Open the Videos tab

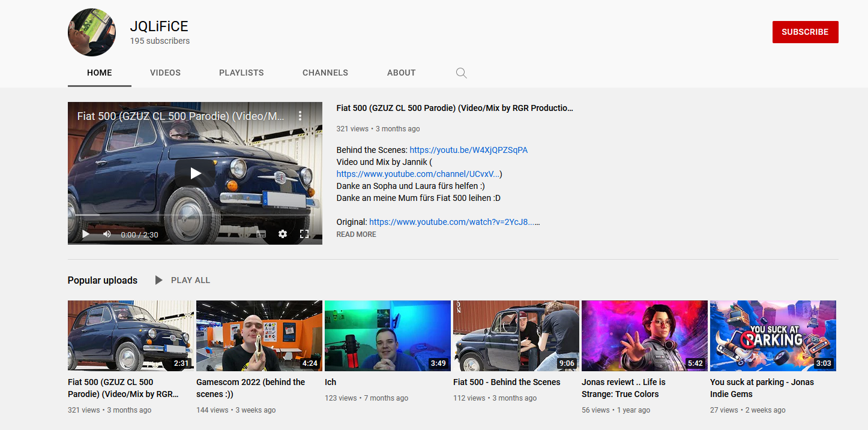click(165, 73)
